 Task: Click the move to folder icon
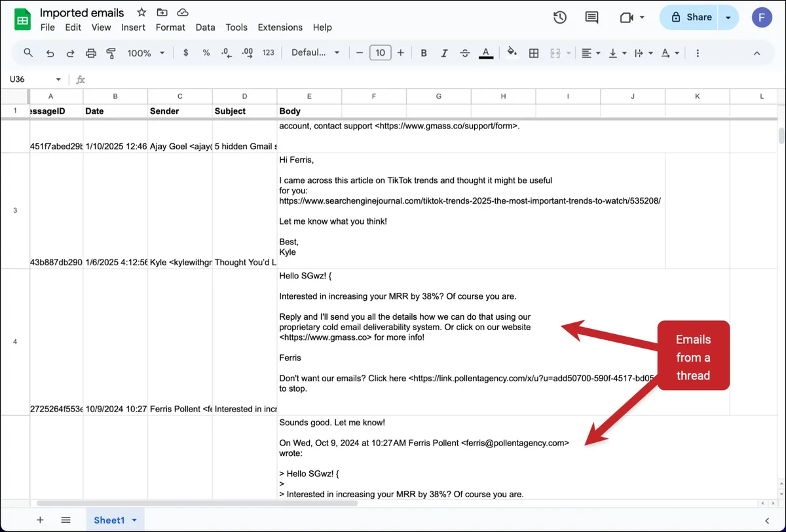click(x=162, y=12)
